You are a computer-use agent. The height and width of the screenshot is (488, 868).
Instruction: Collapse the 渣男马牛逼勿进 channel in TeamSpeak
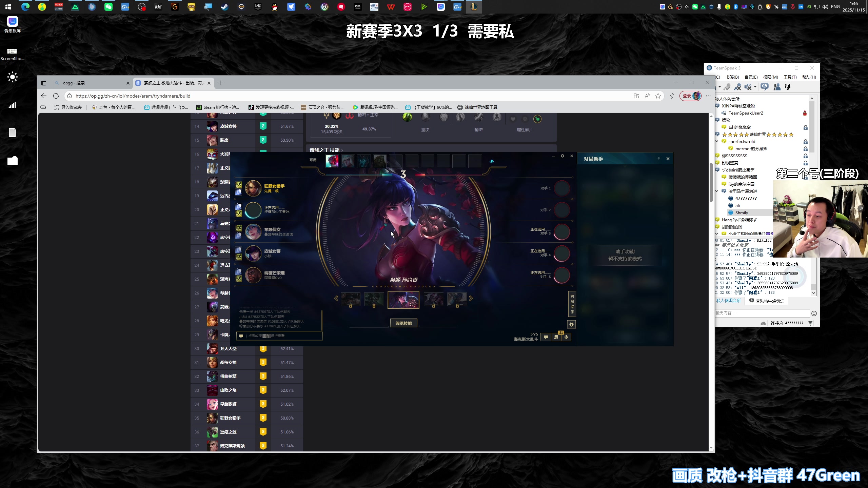coord(716,191)
